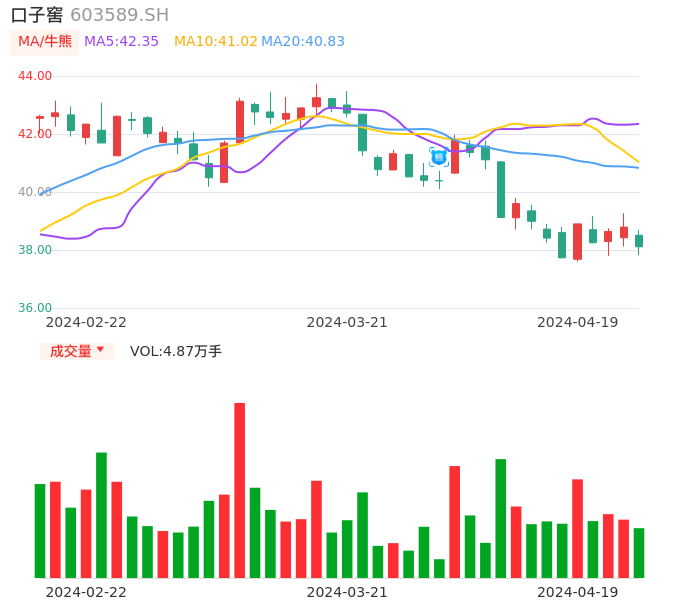Click the tallest red volume bar
Screen dimensions: 686x606
pos(240,490)
